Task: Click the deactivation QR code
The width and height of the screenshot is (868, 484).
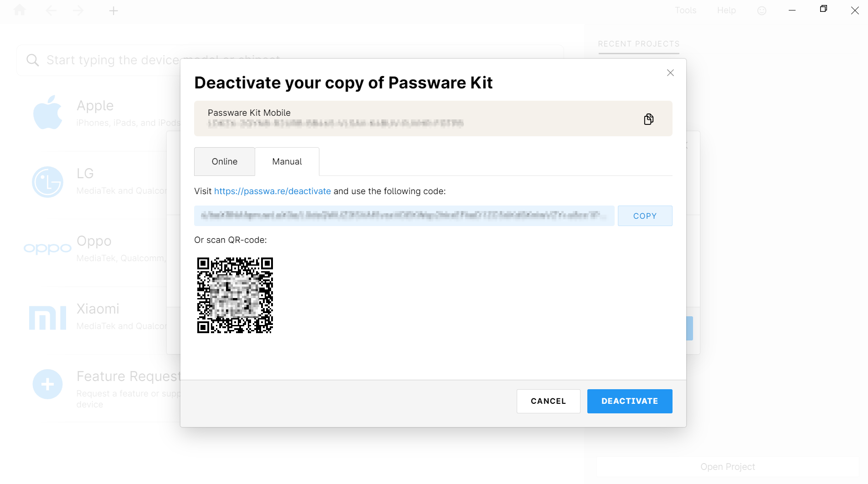Action: pyautogui.click(x=235, y=295)
